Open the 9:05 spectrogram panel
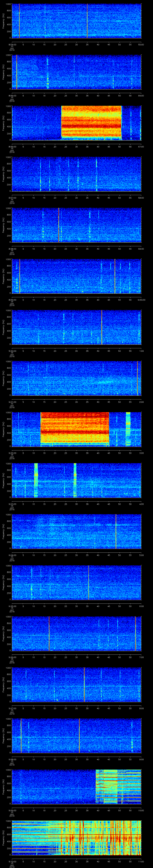Image resolution: width=153 pixels, height=868 pixels. pos(76,582)
